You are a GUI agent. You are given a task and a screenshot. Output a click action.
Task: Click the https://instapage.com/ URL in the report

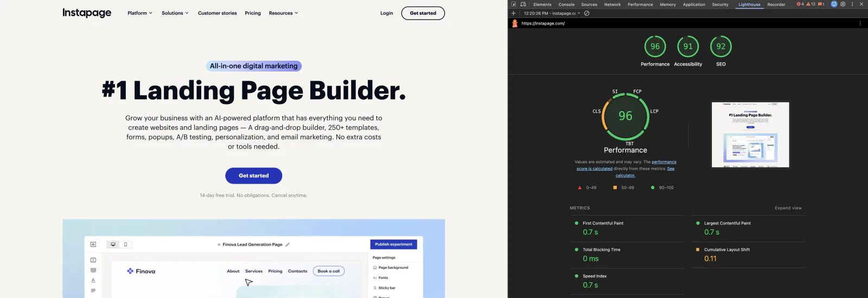pos(543,23)
